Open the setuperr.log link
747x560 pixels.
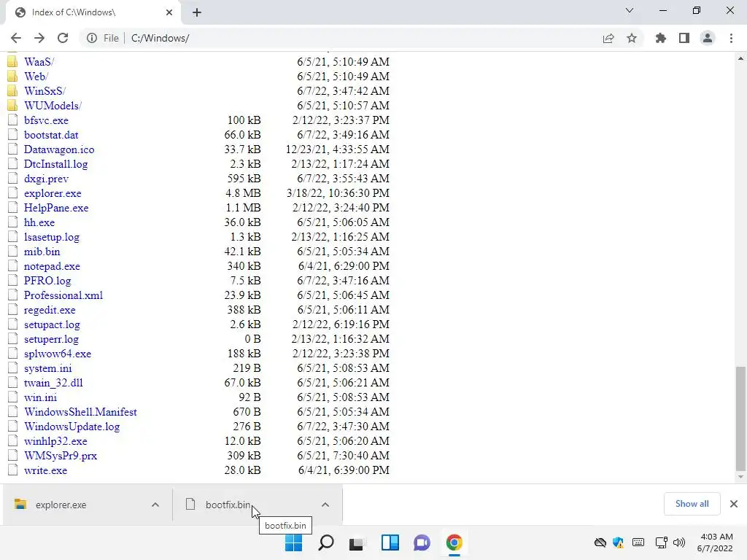coord(52,339)
